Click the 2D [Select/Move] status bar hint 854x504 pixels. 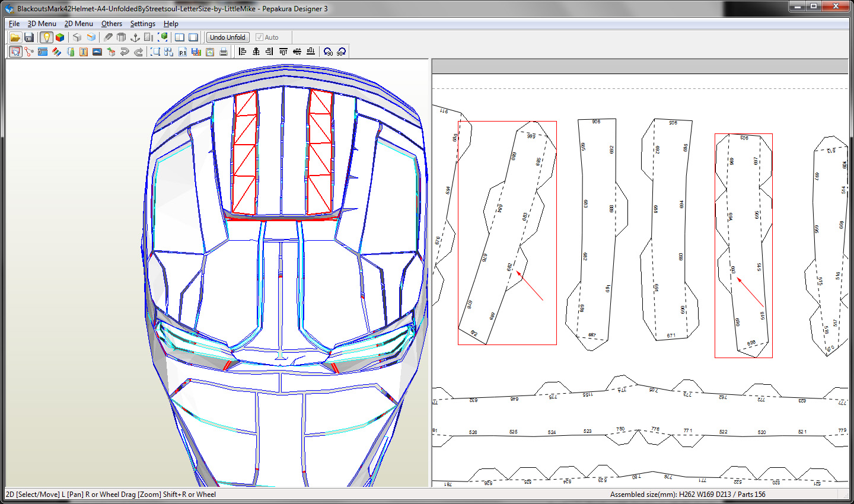tap(111, 494)
